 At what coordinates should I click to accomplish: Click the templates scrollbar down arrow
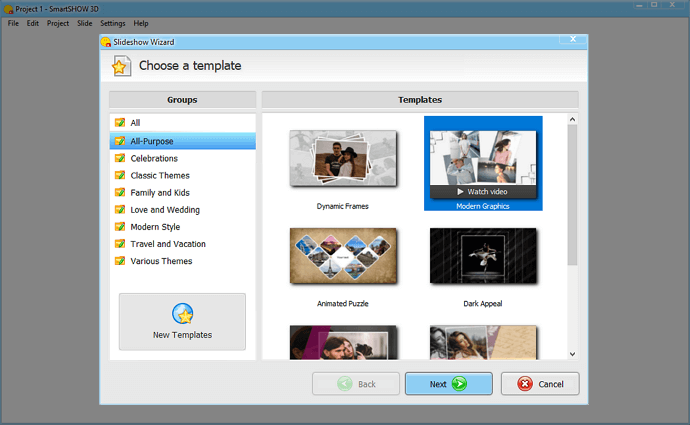572,354
